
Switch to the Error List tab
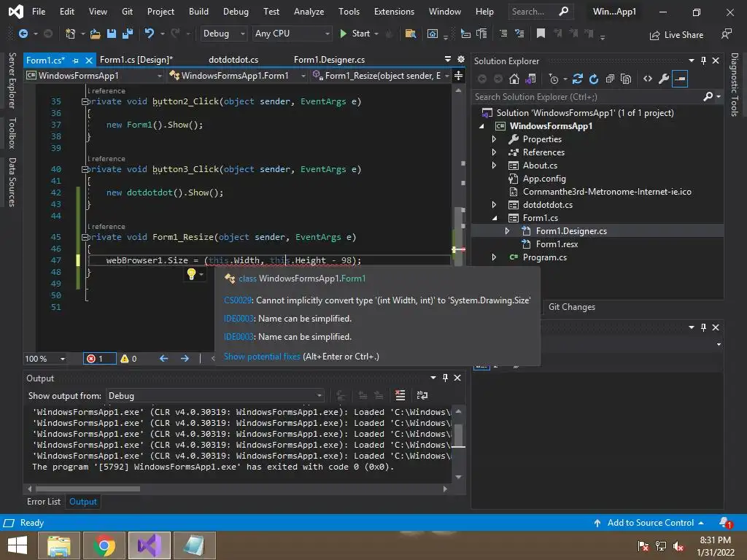tap(44, 502)
